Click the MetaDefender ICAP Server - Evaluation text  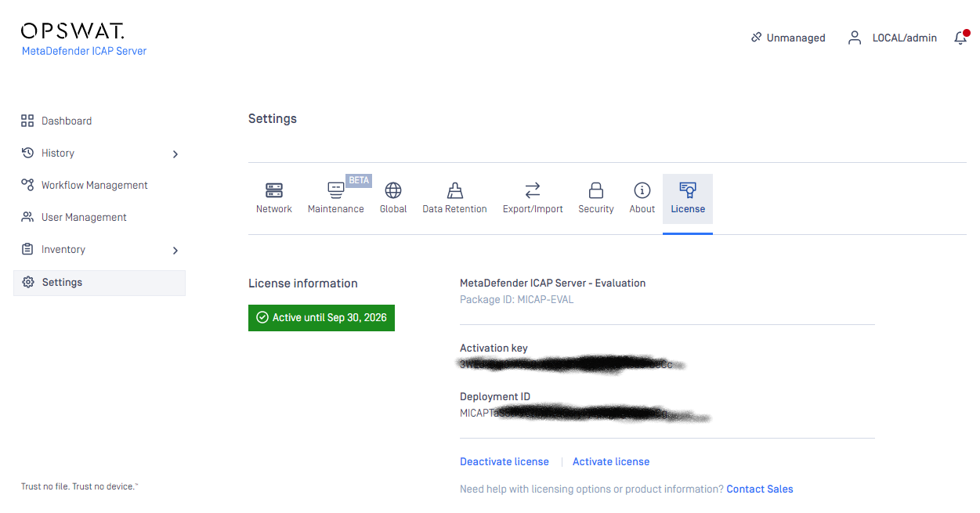(x=553, y=283)
